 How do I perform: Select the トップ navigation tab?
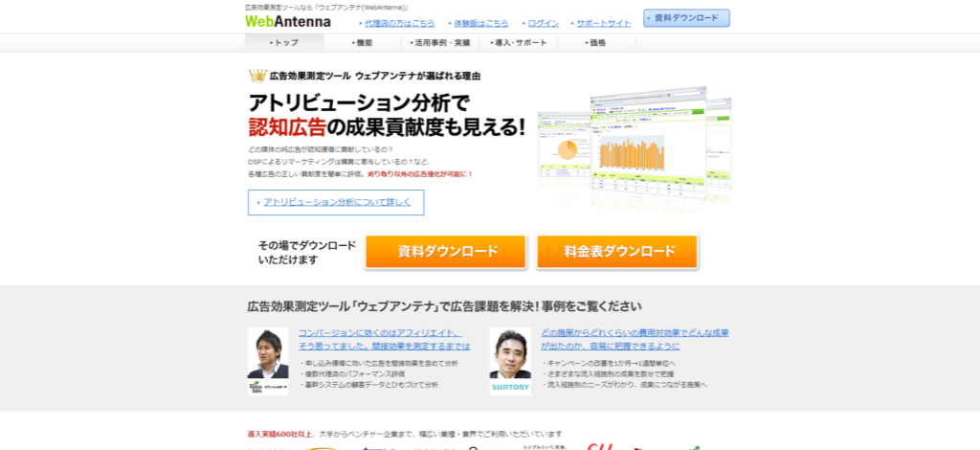coord(284,43)
